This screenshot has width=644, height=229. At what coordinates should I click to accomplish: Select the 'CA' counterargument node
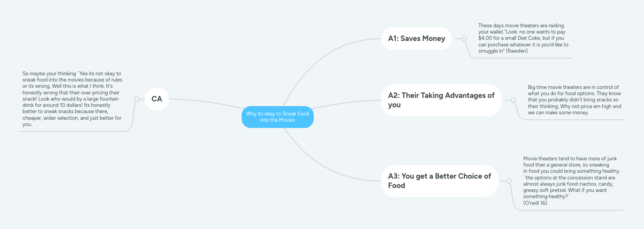157,99
